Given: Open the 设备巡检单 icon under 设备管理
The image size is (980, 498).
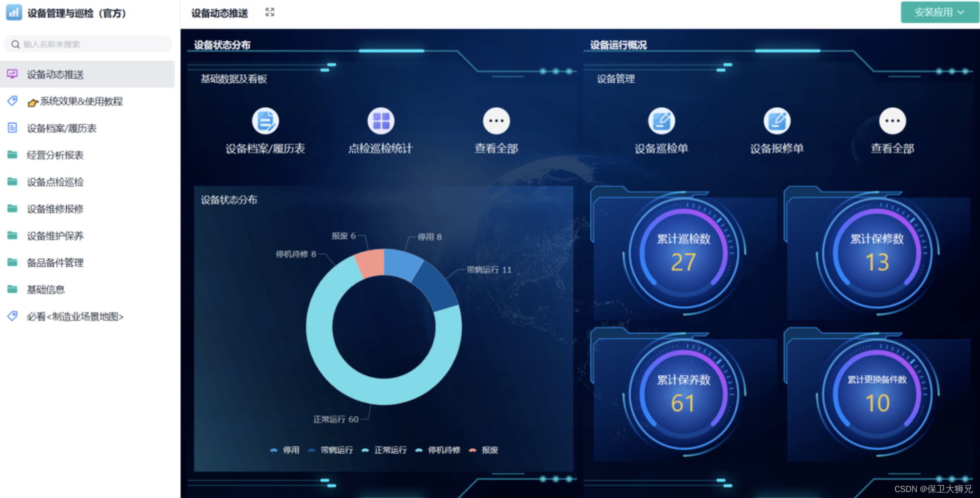Looking at the screenshot, I should pyautogui.click(x=661, y=121).
